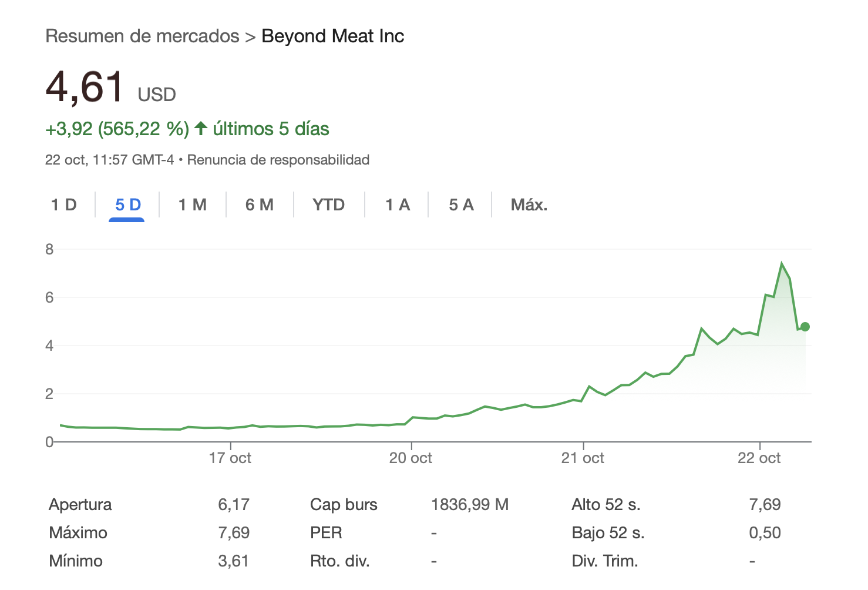868x590 pixels.
Task: Open the Resumen de mercados breadcrumb link
Action: click(x=142, y=36)
